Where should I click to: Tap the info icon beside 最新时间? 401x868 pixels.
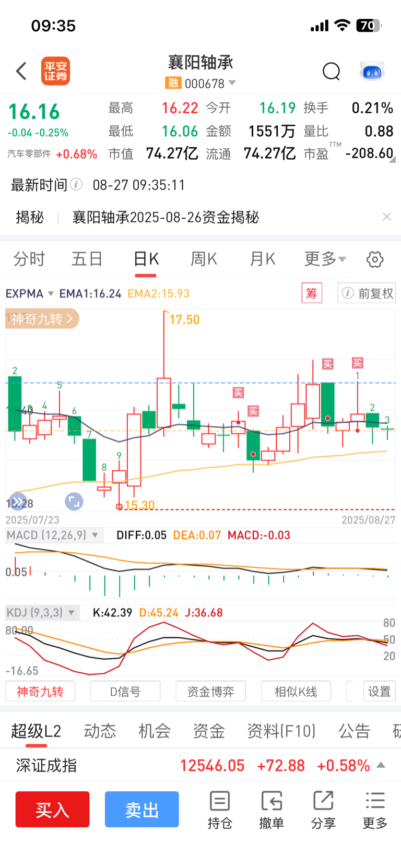pyautogui.click(x=76, y=184)
